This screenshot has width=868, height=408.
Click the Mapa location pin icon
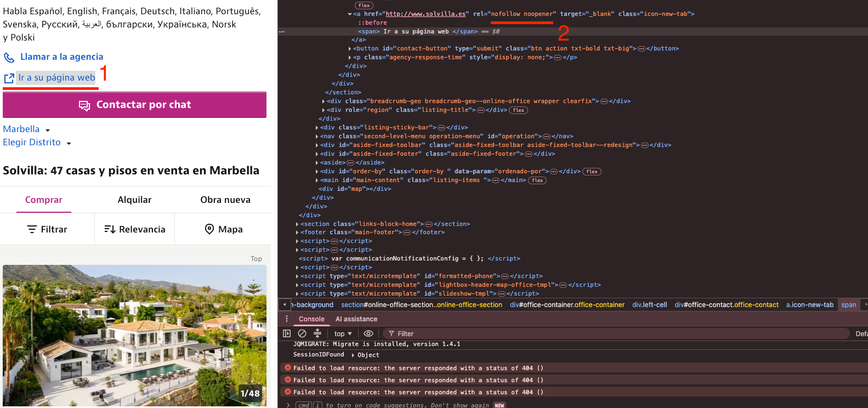pos(209,229)
